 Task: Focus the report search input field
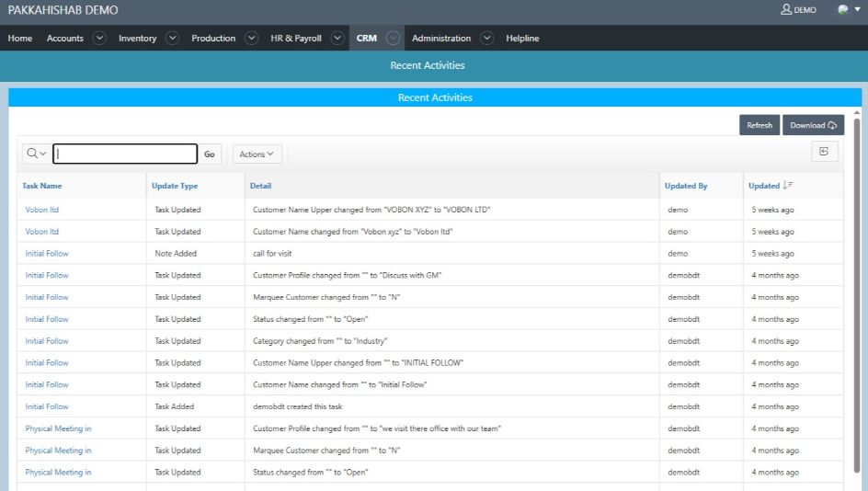click(125, 154)
